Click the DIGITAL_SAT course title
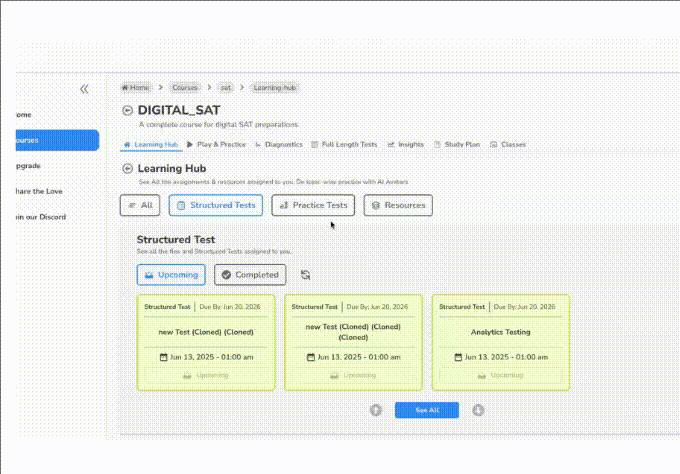Viewport: 680px width, 474px height. click(179, 111)
